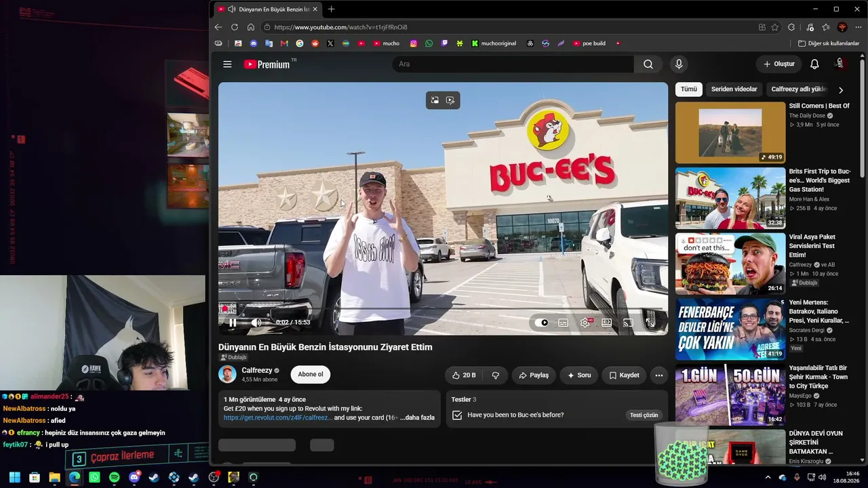Focus the YouTube search field Ara
Image resolution: width=868 pixels, height=488 pixels.
[513, 64]
